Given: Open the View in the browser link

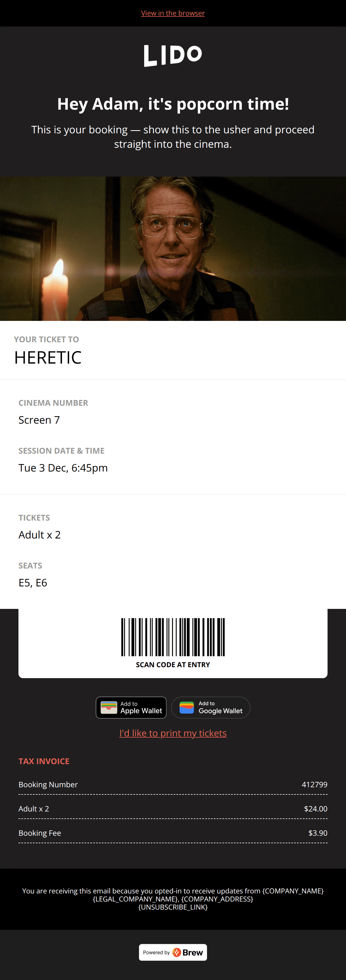Looking at the screenshot, I should (173, 13).
